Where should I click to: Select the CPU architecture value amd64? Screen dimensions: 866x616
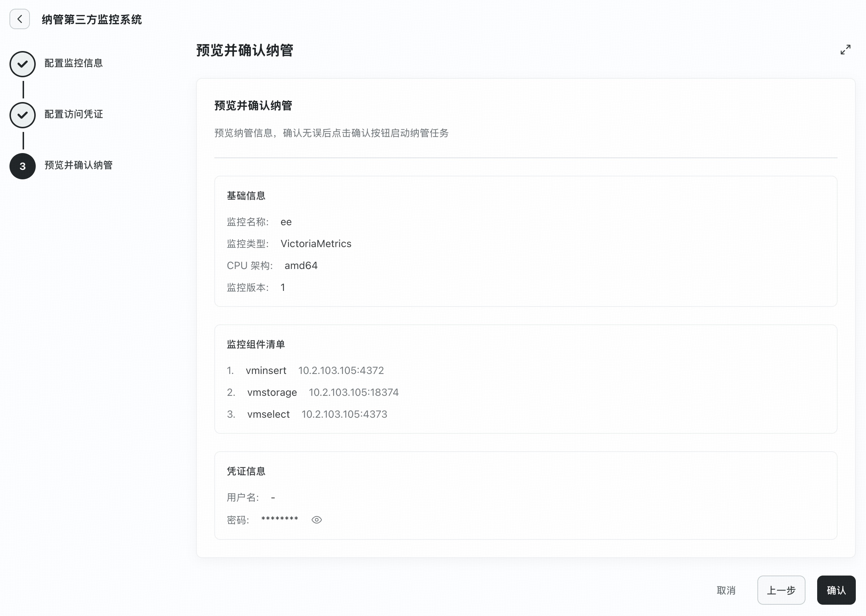tap(301, 265)
